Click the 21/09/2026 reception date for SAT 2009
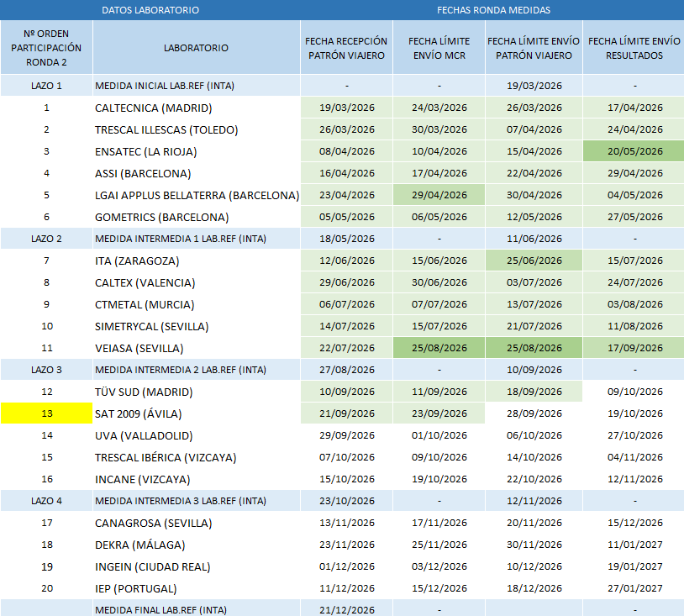 [346, 413]
